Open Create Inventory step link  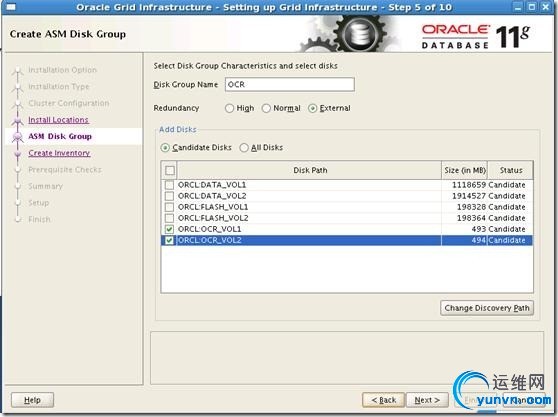pos(59,153)
